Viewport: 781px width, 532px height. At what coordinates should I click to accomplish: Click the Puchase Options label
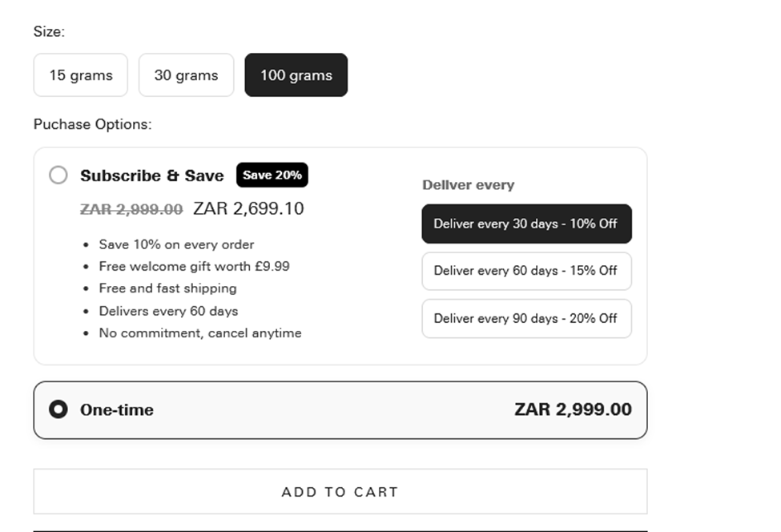(92, 124)
